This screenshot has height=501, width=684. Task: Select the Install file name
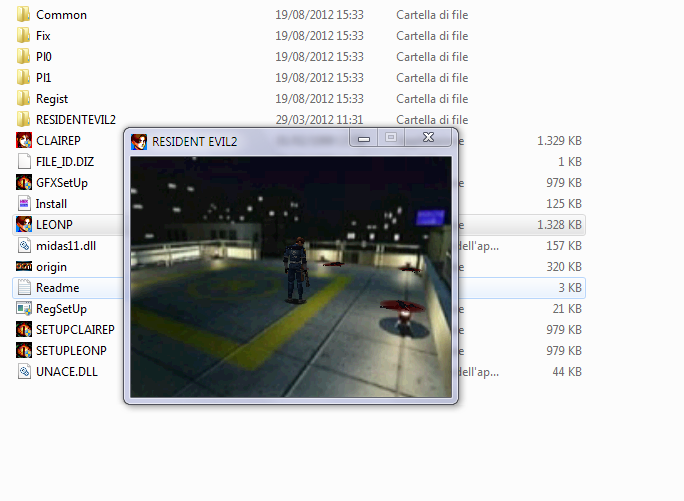coord(51,204)
